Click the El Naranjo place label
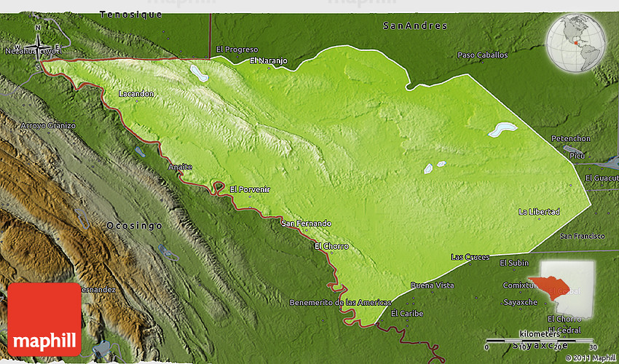The width and height of the screenshot is (619, 364). (x=268, y=60)
